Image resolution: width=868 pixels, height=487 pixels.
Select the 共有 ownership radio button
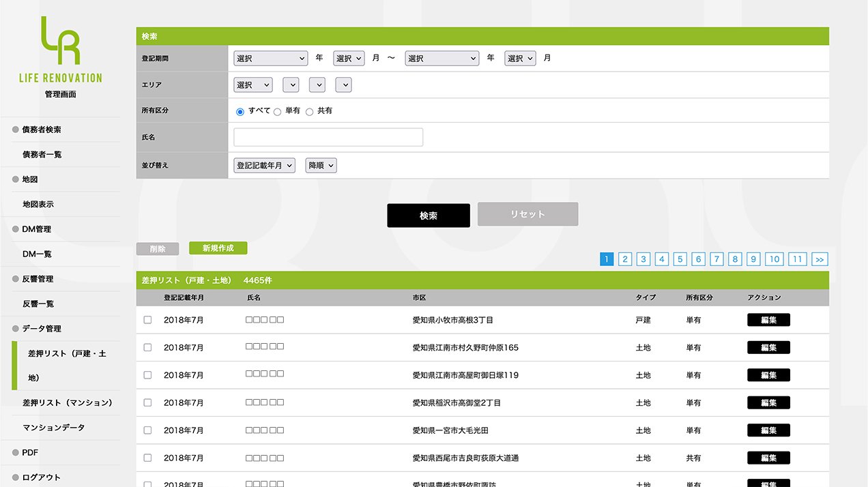tap(310, 112)
